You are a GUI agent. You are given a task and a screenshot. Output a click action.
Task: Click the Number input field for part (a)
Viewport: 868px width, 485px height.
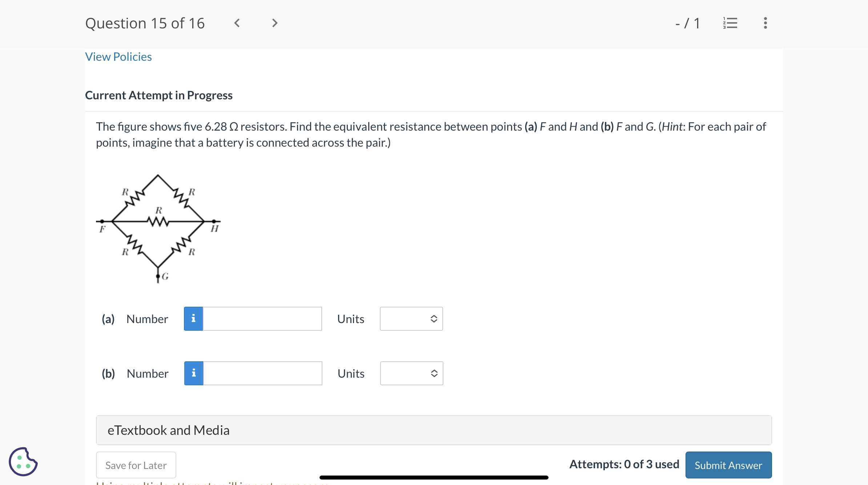tap(262, 318)
